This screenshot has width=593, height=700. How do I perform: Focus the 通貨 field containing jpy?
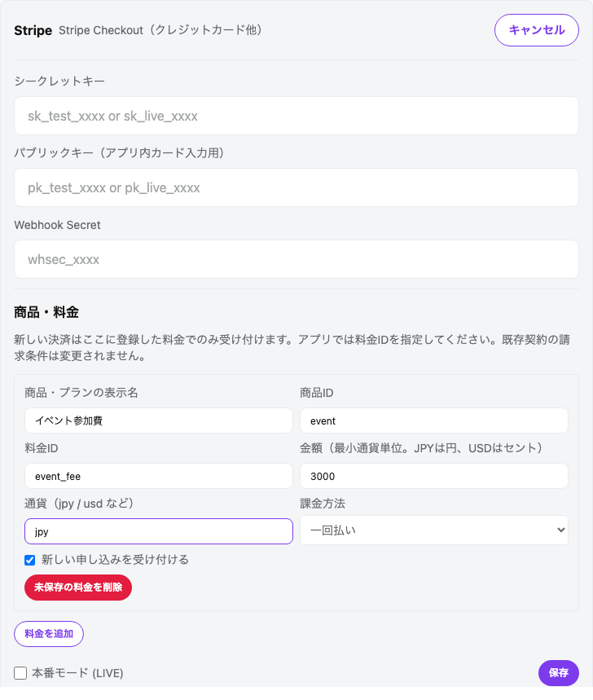(x=158, y=531)
